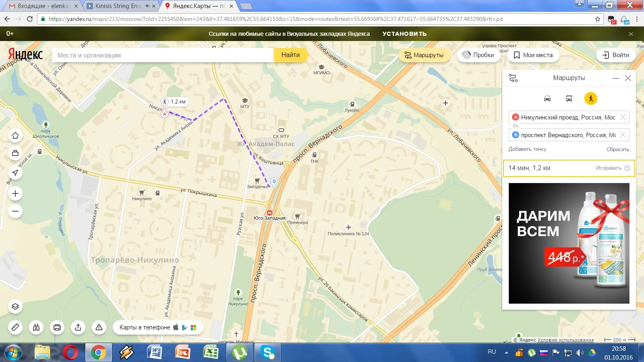
Task: Click the extension icon with 17 badge
Action: (612, 19)
